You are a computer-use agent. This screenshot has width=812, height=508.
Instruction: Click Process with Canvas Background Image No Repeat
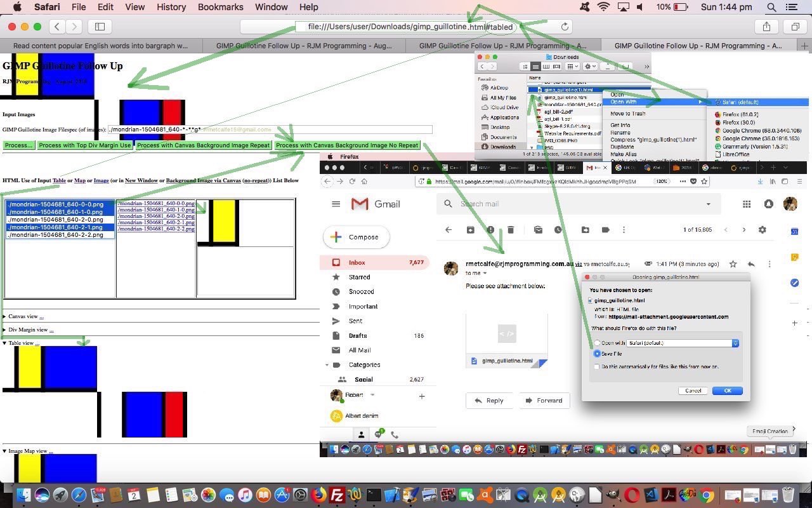click(347, 145)
